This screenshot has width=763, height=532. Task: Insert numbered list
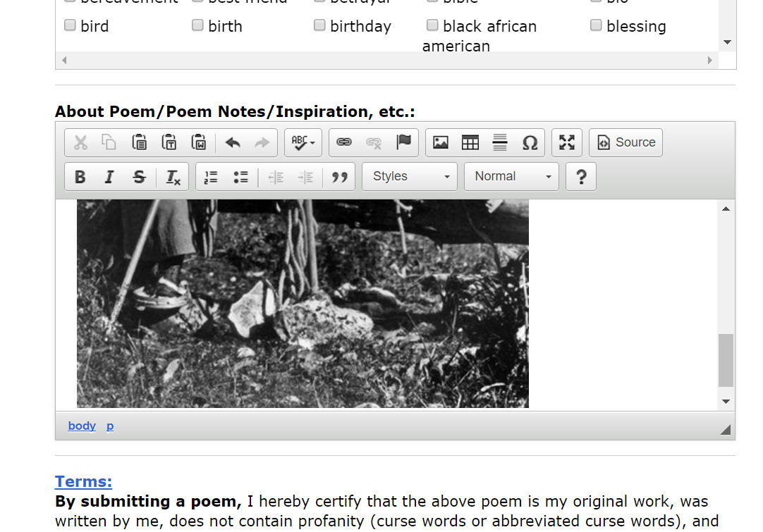tap(211, 177)
